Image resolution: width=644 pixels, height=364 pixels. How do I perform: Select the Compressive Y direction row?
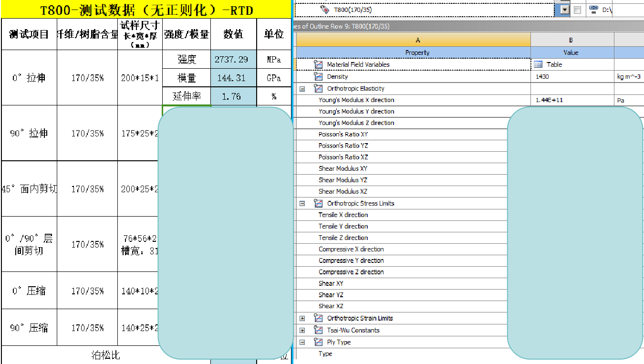coord(402,260)
